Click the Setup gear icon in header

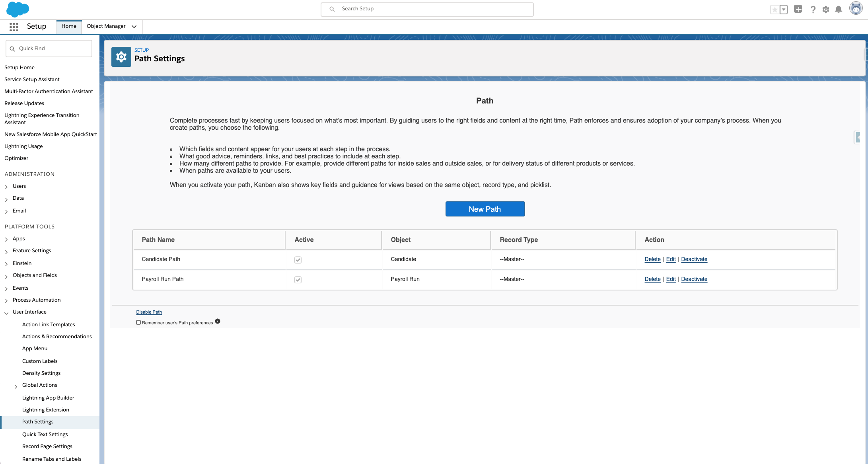pyautogui.click(x=826, y=10)
